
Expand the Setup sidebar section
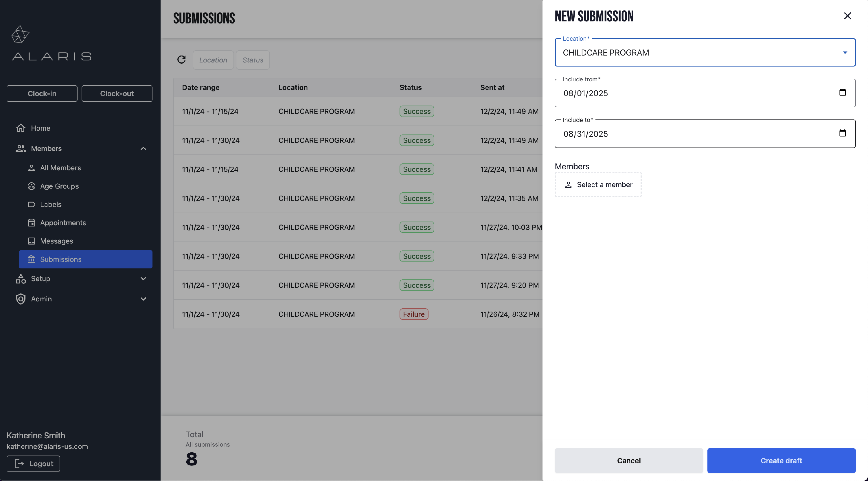click(143, 279)
